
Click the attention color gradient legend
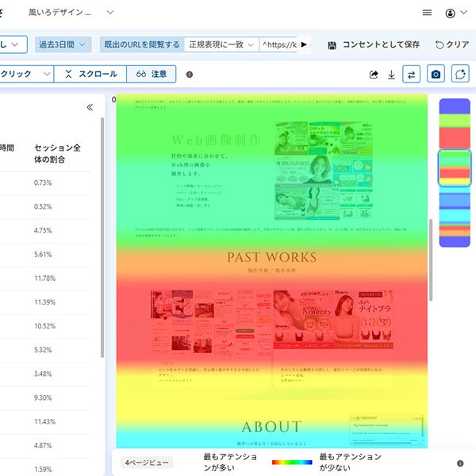coord(292,463)
